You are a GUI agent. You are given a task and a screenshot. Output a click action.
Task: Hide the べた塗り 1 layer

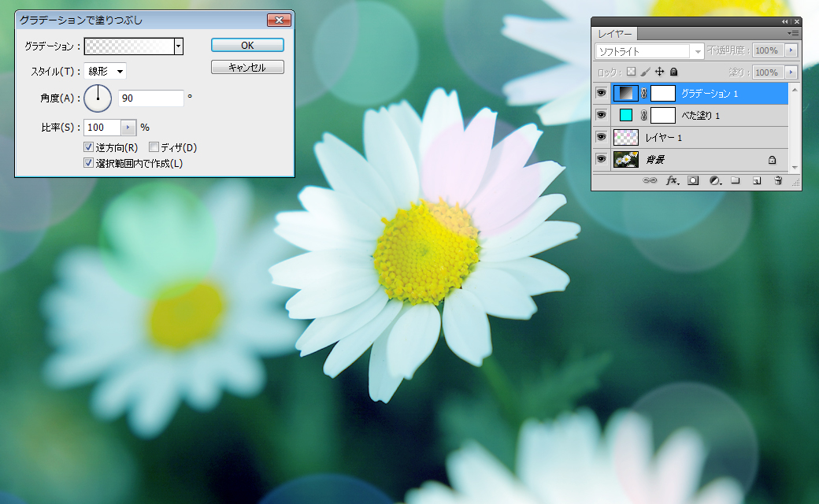pos(601,115)
